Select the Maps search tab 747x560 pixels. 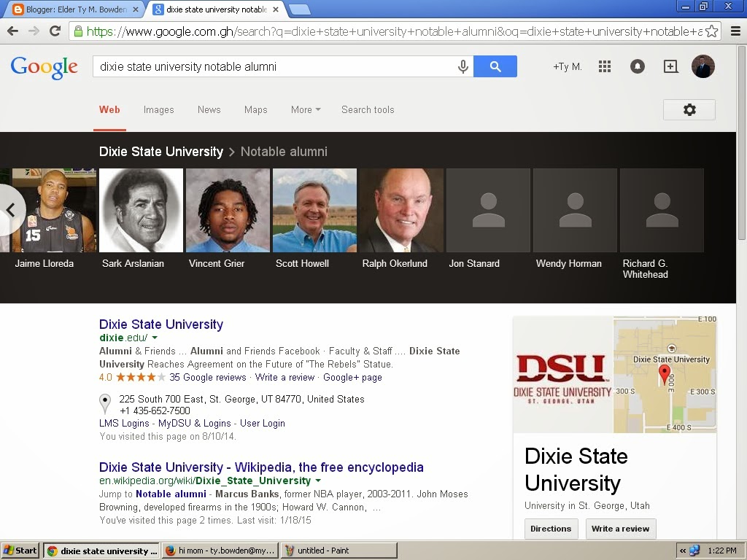256,110
